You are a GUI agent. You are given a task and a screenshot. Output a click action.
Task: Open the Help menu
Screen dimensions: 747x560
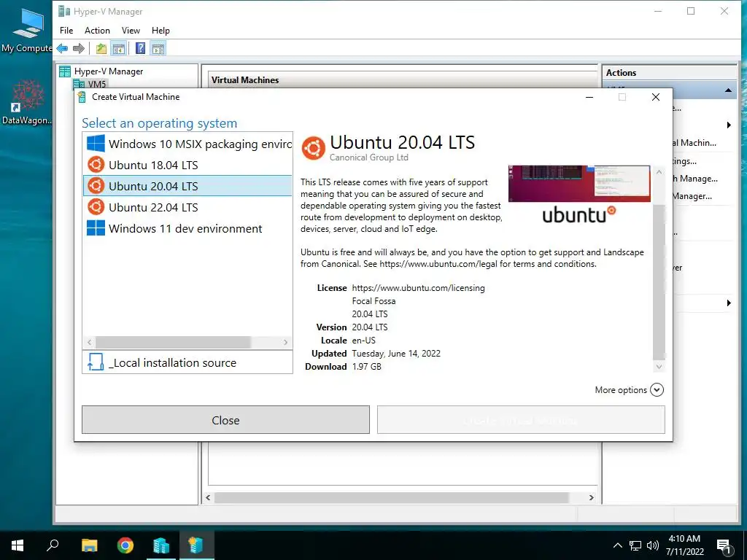click(x=160, y=31)
